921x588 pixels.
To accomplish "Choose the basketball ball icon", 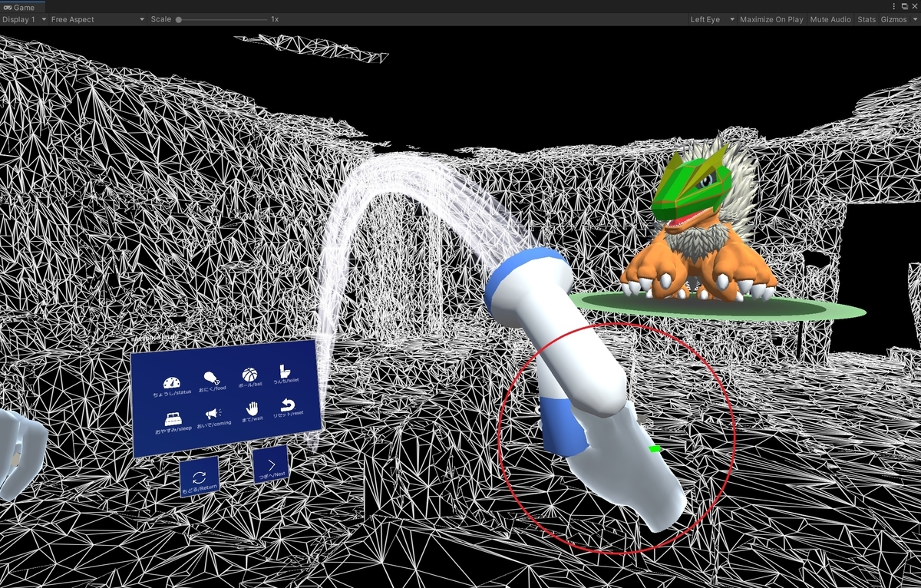I will coord(249,375).
